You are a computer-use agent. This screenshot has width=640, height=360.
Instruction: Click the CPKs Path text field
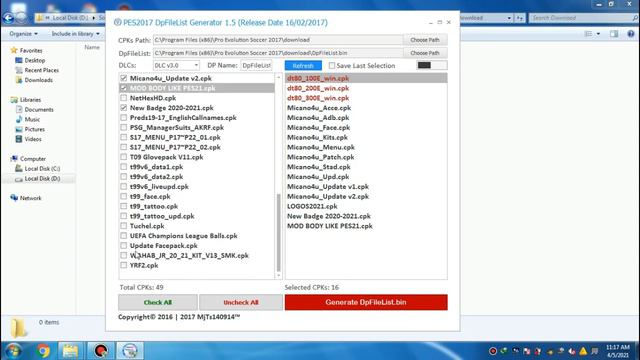[x=278, y=40]
